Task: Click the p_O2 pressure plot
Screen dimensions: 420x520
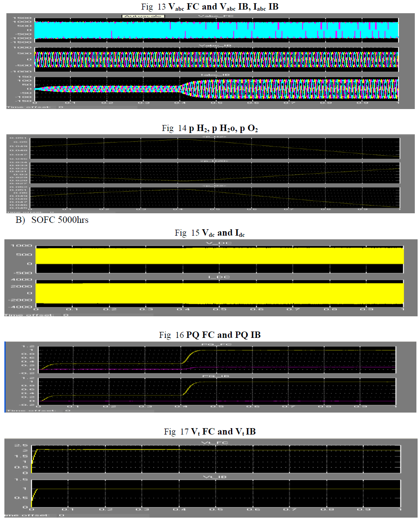Action: click(215, 197)
